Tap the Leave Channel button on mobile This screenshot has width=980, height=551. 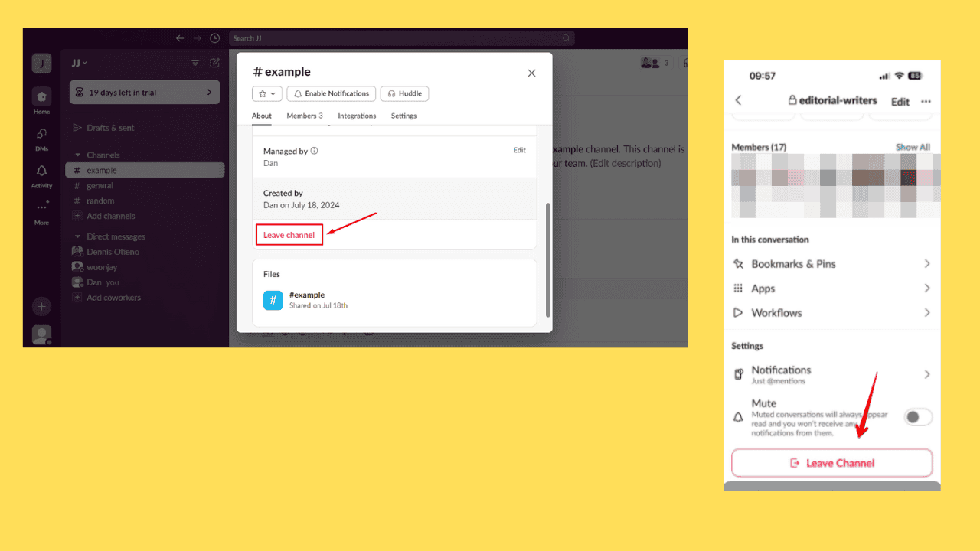(832, 463)
